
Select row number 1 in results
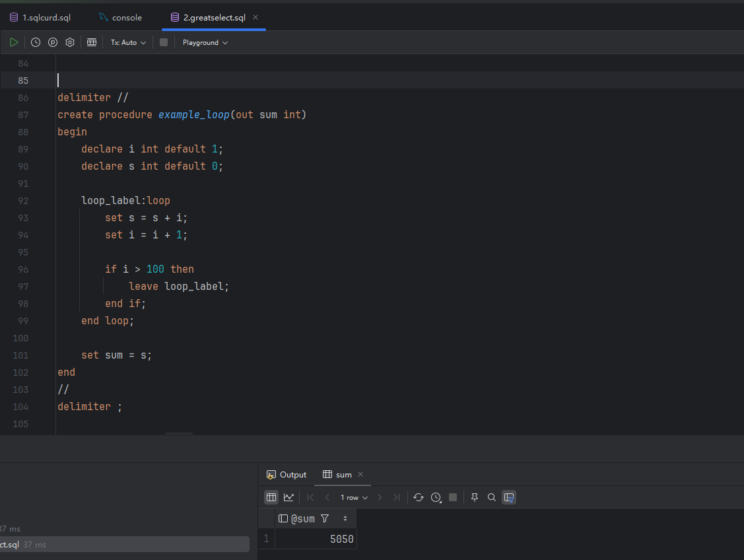click(x=266, y=539)
